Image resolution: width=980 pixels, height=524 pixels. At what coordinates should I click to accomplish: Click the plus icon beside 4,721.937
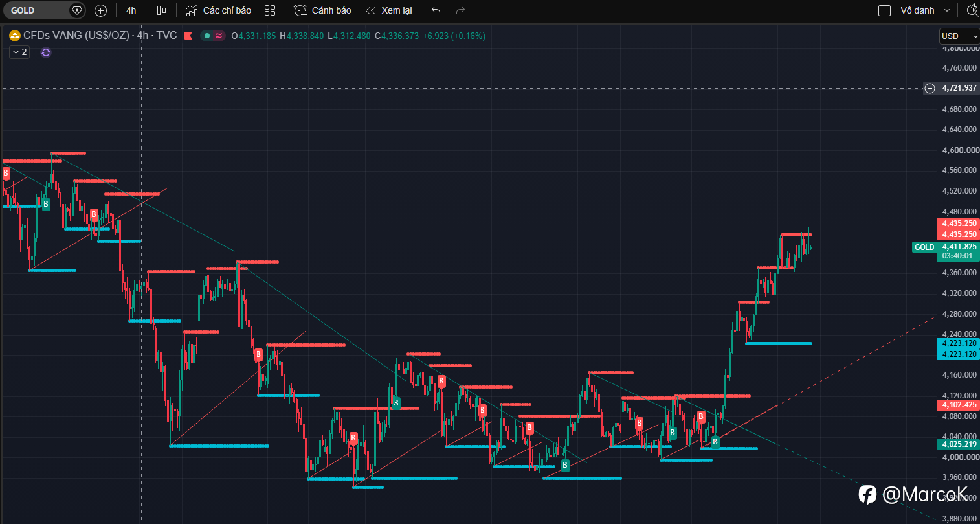[x=930, y=88]
